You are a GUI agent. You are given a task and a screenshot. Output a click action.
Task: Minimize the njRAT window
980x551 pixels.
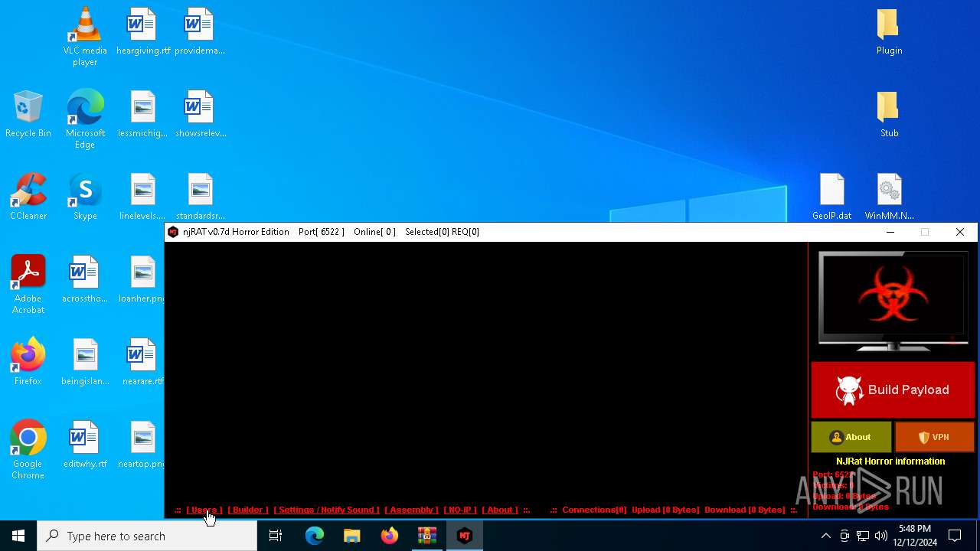click(890, 232)
